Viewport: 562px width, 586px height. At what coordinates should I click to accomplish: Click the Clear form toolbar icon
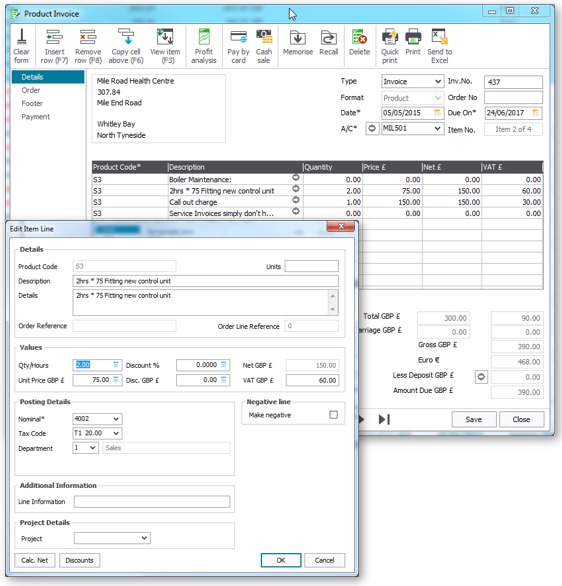(x=21, y=46)
